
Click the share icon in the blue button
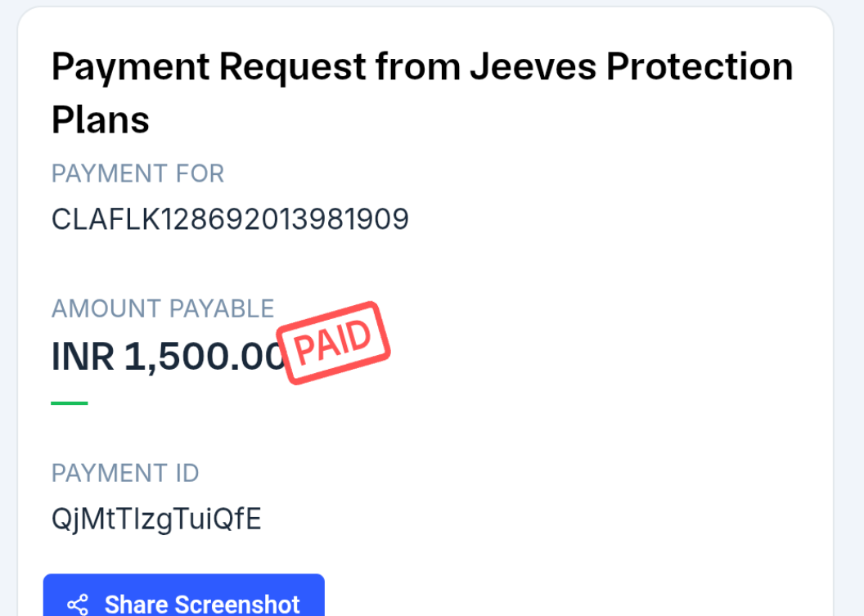click(78, 605)
